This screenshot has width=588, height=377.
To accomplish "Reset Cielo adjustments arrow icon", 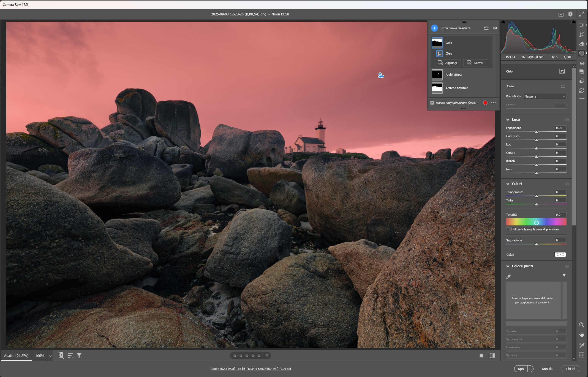I will pos(563,86).
